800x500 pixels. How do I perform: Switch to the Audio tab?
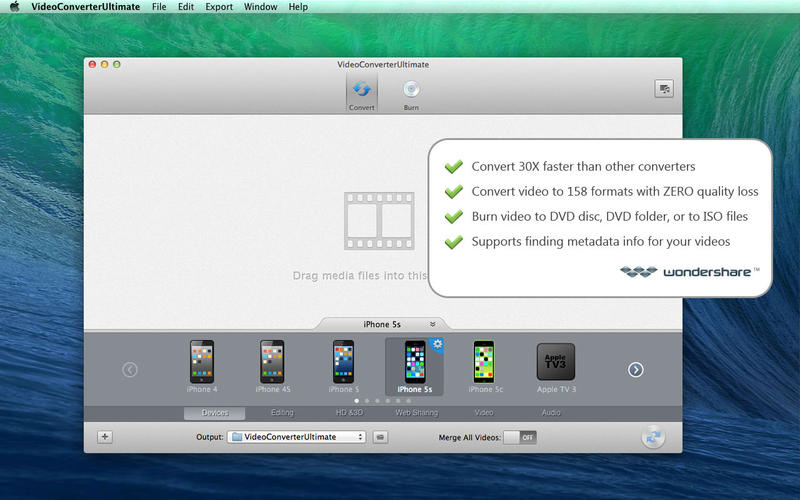tap(551, 413)
